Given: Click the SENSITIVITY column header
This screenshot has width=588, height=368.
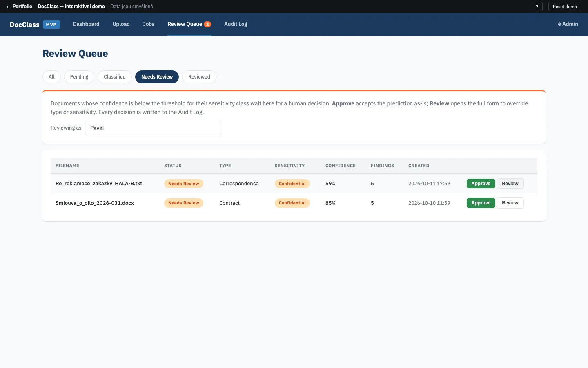Looking at the screenshot, I should (290, 166).
